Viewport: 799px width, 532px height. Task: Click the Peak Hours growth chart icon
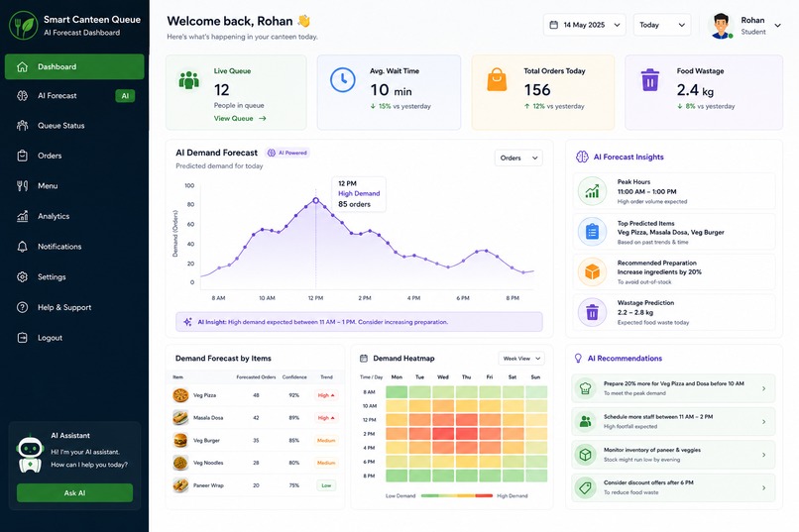pos(592,191)
